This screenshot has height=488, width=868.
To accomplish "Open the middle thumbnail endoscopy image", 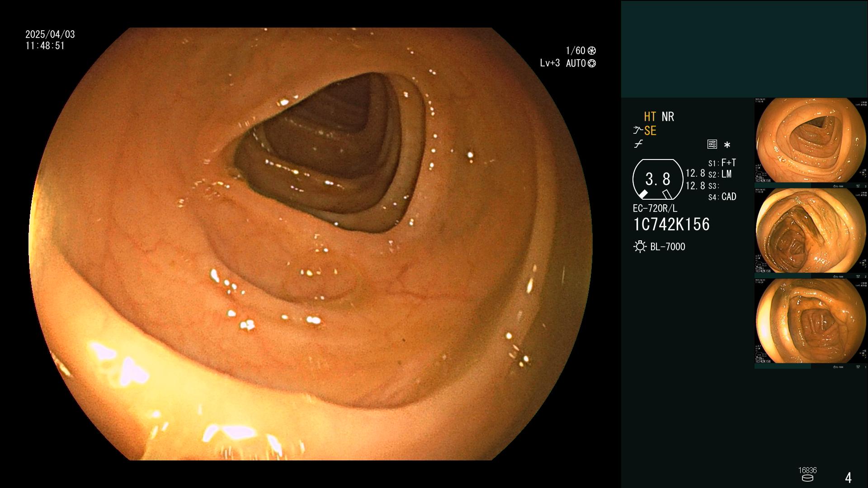I will [x=811, y=231].
